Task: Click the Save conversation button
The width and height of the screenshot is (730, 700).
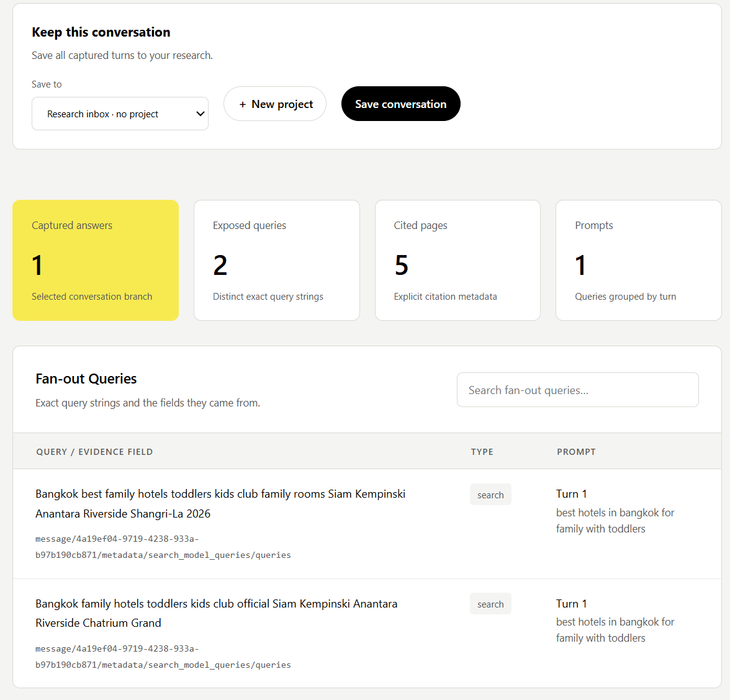Action: point(401,104)
